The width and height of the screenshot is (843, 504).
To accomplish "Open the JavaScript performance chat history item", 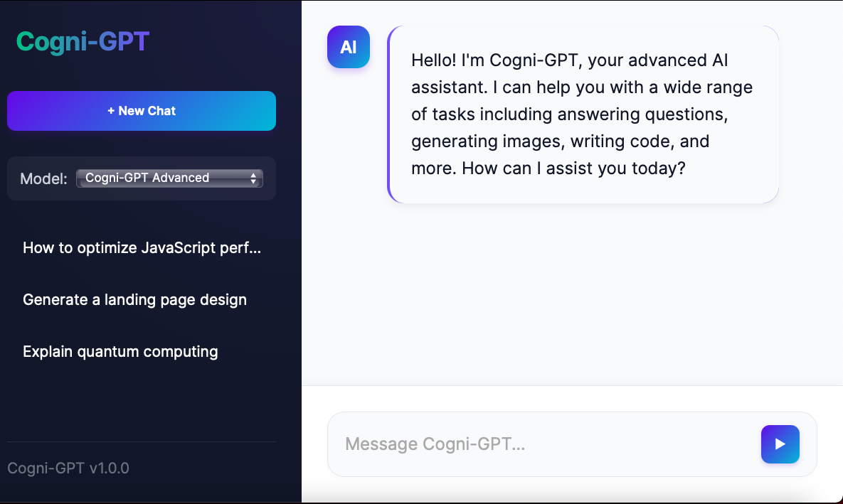I will pyautogui.click(x=142, y=247).
